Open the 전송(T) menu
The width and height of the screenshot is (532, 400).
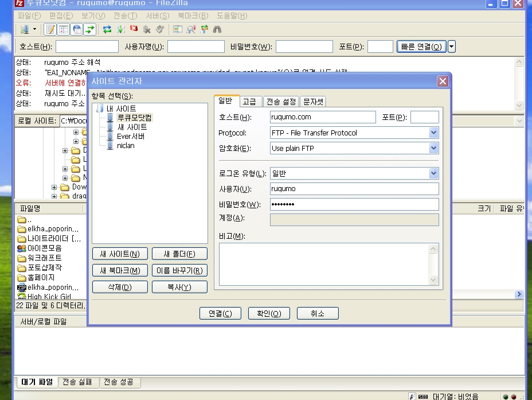point(125,15)
